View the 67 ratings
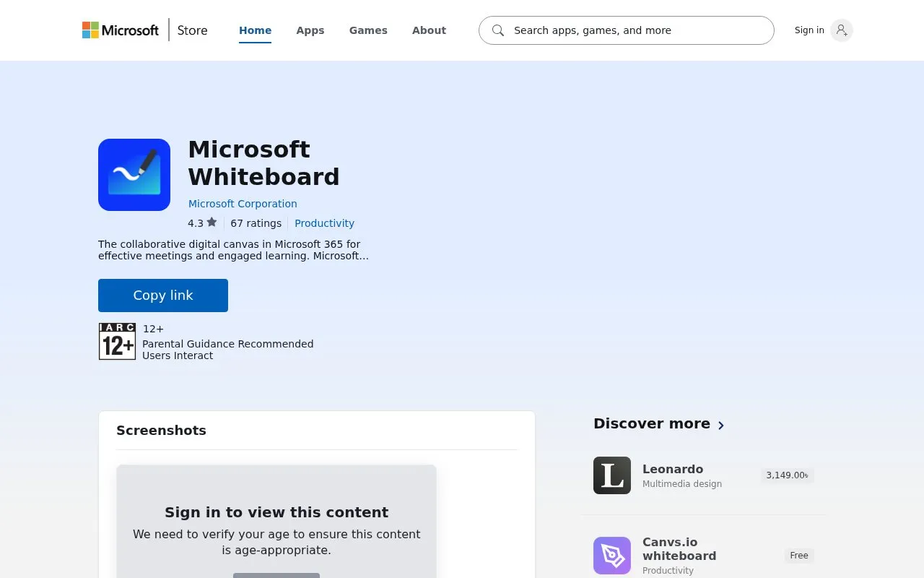Screen dimensions: 924x578 256,223
